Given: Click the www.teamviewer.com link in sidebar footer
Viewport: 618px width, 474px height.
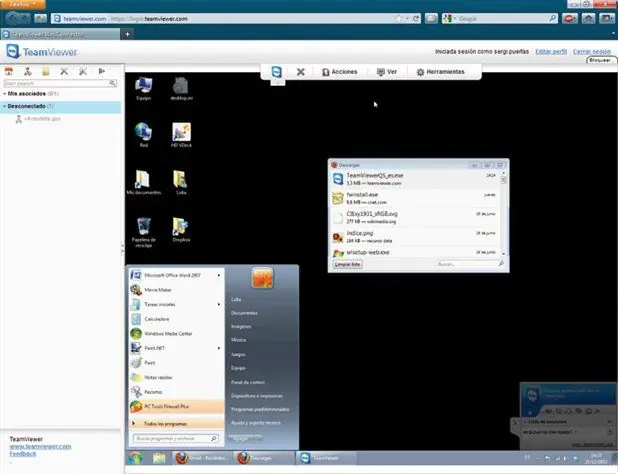Looking at the screenshot, I should click(40, 446).
